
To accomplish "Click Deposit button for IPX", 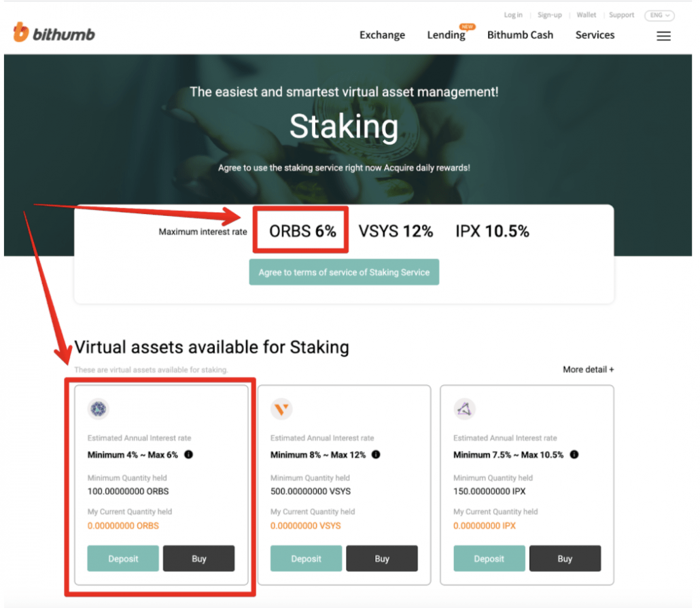I will 489,558.
